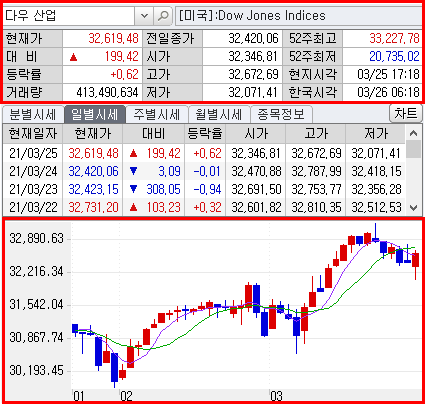
Task: Click the table scrollbar down arrow
Action: pyautogui.click(x=413, y=208)
